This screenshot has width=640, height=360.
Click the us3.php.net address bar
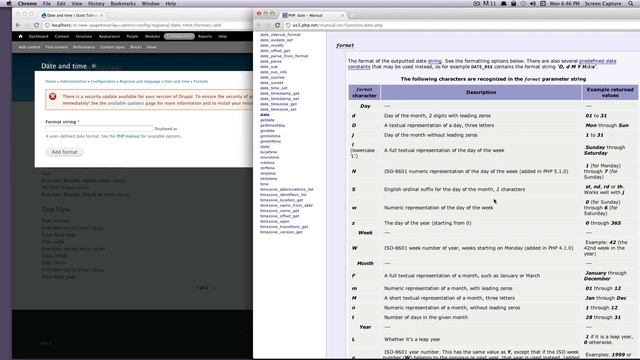point(461,25)
